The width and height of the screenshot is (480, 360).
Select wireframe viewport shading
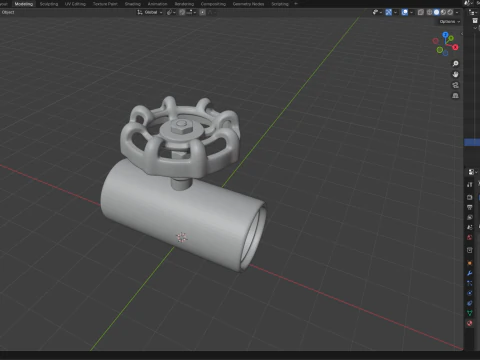click(430, 12)
